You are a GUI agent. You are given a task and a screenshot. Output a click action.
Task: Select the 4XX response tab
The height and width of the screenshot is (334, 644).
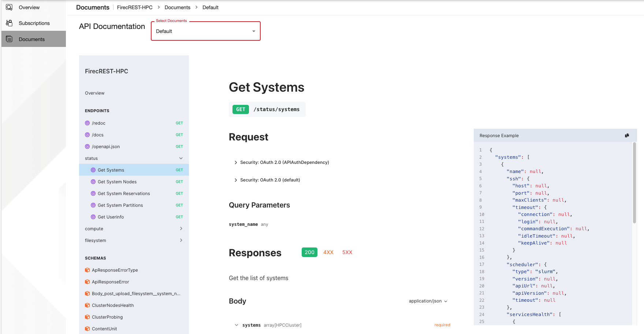point(328,252)
